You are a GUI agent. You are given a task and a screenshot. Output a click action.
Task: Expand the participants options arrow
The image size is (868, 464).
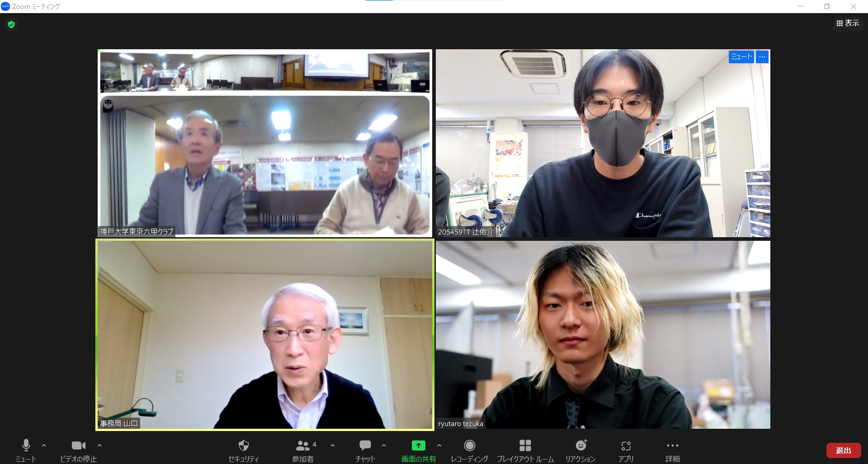(333, 445)
